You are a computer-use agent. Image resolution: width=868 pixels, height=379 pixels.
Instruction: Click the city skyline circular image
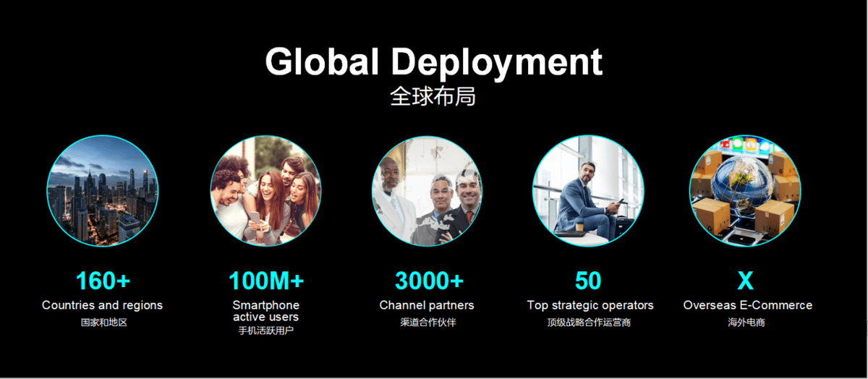pos(102,191)
